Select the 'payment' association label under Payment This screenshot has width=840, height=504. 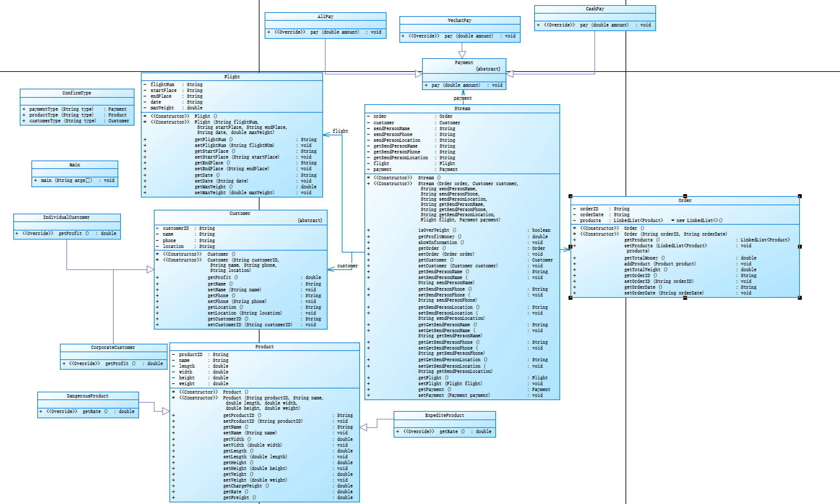(x=463, y=98)
